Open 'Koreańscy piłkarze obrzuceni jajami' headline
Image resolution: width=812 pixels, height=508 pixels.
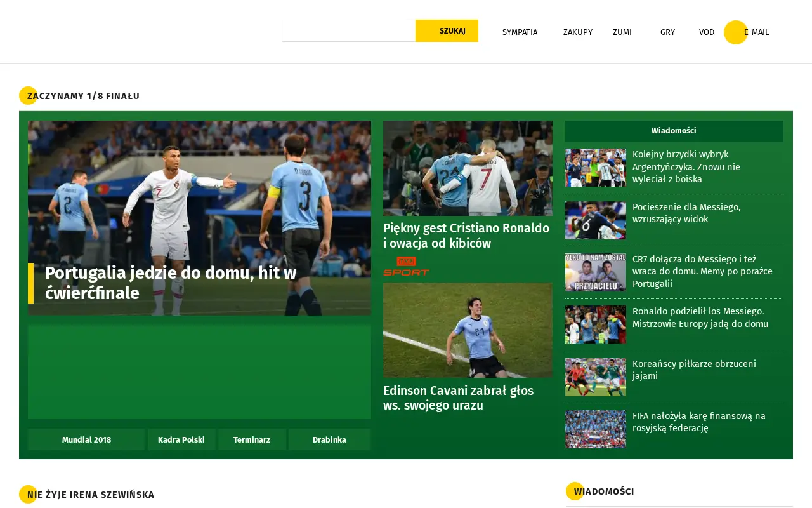pyautogui.click(x=694, y=370)
